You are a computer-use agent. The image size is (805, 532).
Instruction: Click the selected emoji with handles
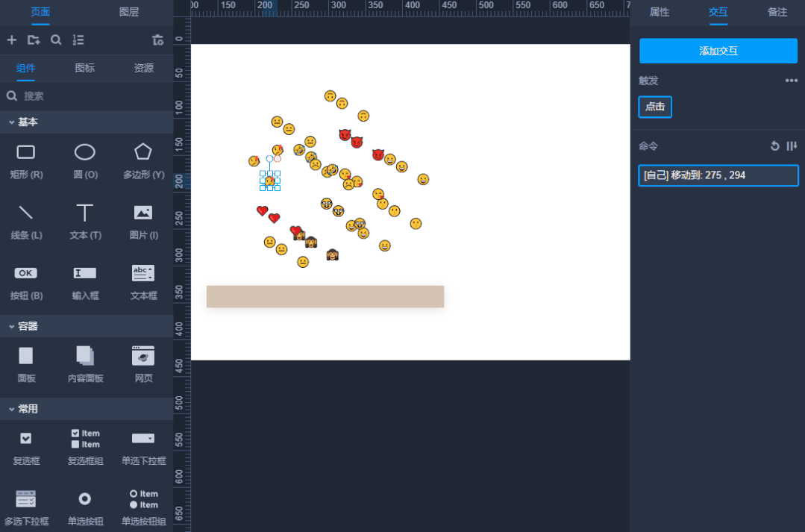pyautogui.click(x=270, y=181)
